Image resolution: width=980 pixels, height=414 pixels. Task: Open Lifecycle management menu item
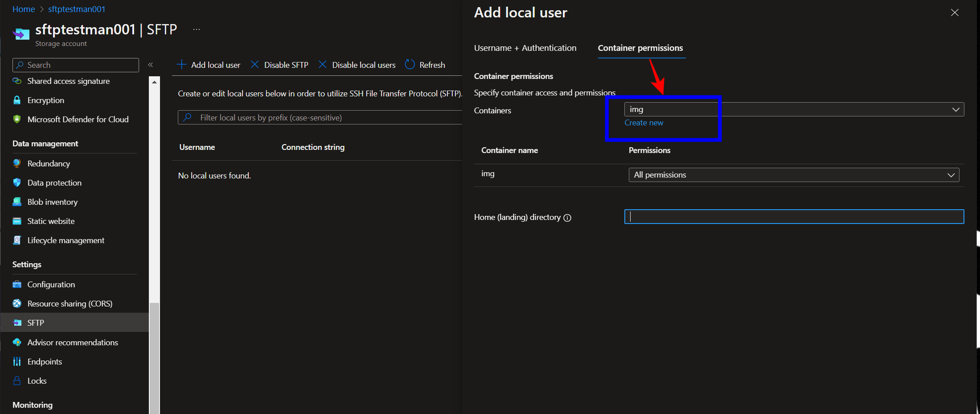click(x=66, y=240)
